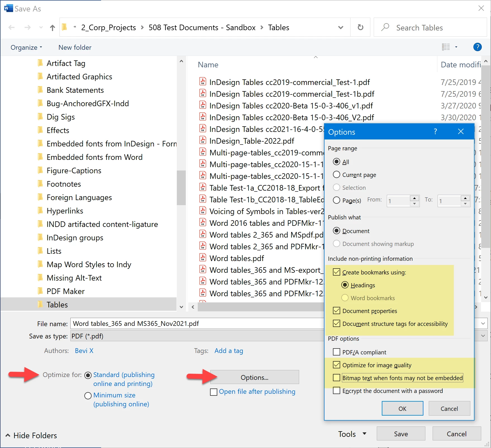The height and width of the screenshot is (448, 491).
Task: Click the File name input field
Action: [x=197, y=323]
